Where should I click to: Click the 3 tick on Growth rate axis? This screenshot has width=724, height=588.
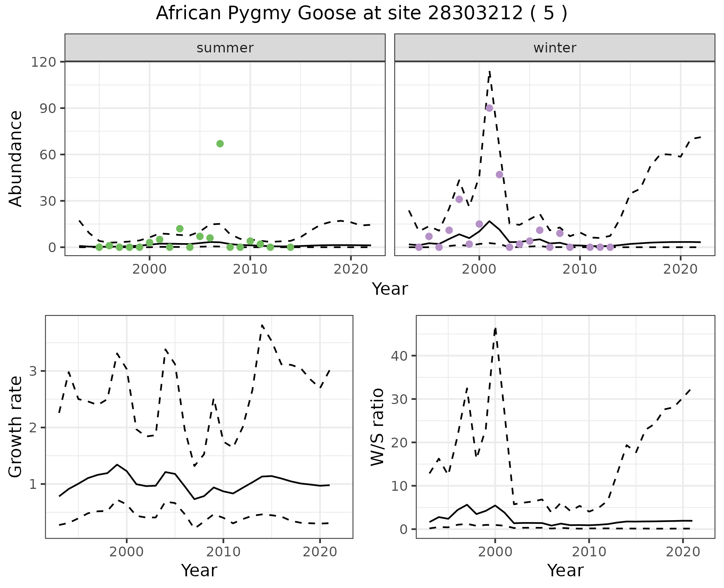[33, 371]
